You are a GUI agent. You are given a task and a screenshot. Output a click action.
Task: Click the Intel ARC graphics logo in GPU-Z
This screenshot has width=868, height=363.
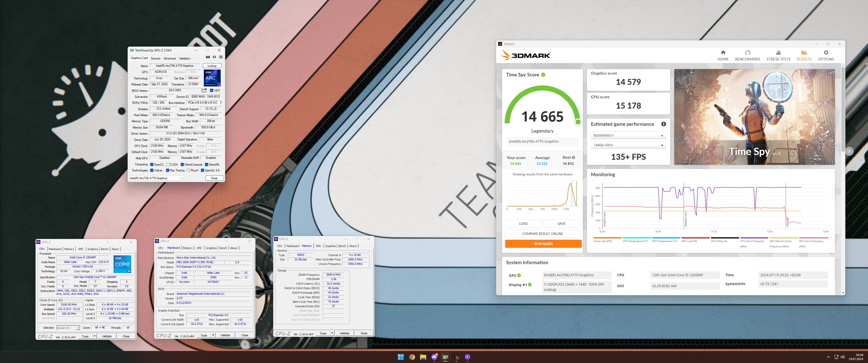(x=212, y=78)
